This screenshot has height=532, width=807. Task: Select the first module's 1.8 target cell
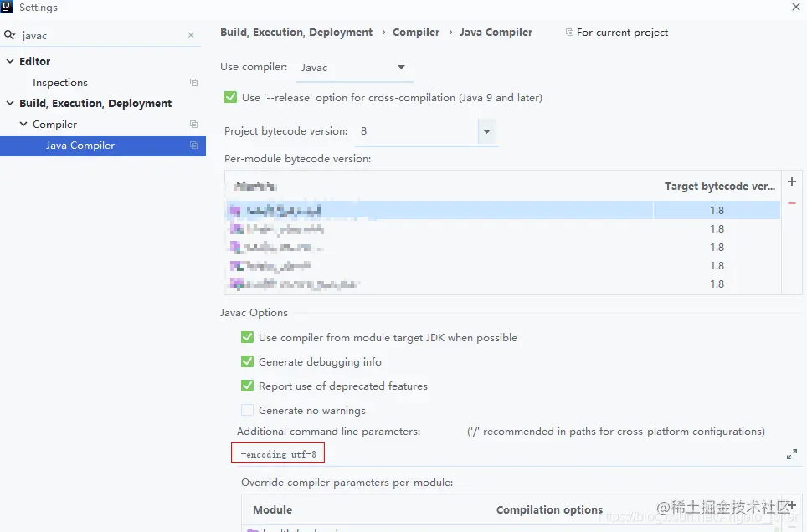717,211
